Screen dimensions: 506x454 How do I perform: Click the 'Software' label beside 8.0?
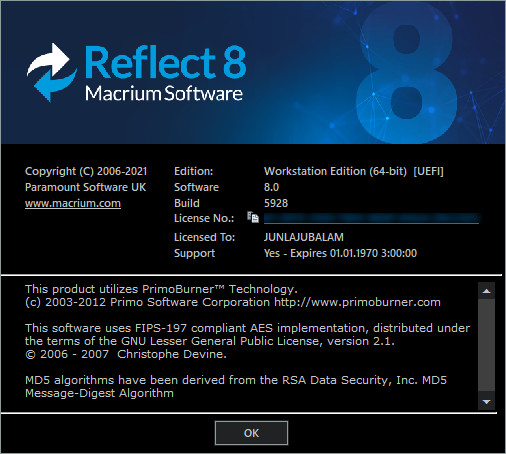click(196, 187)
